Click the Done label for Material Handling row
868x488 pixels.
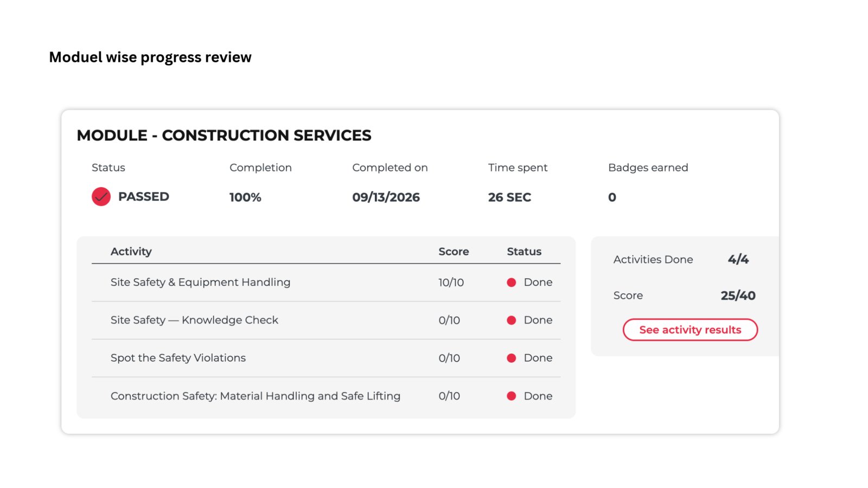point(538,396)
